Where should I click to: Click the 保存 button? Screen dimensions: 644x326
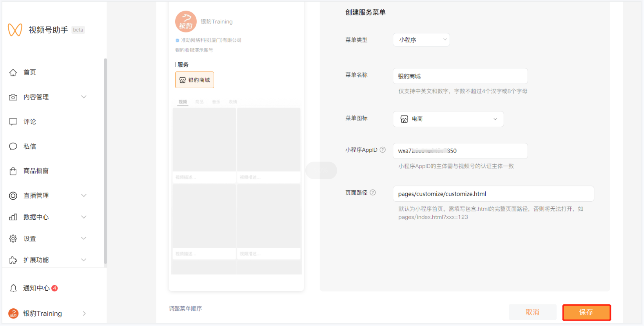click(x=586, y=312)
